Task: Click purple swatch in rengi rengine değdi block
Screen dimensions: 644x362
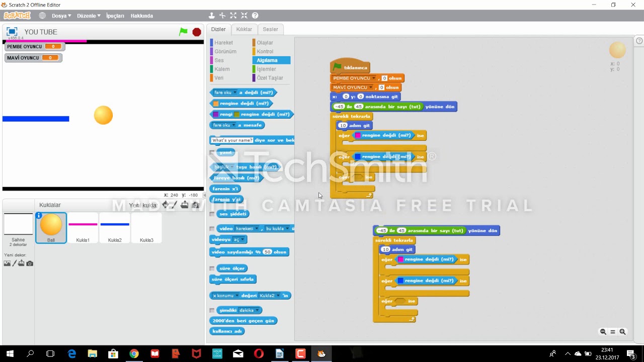Action: (x=216, y=115)
